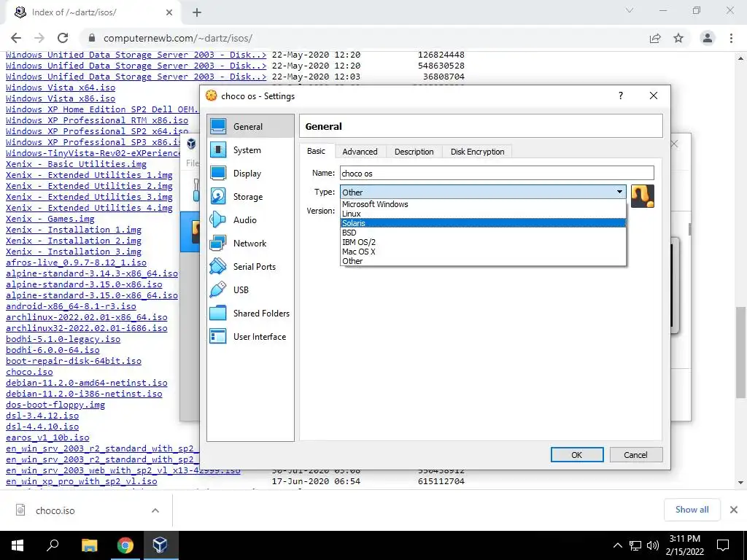Click the settings dialog help question mark
The width and height of the screenshot is (747, 560).
[620, 96]
